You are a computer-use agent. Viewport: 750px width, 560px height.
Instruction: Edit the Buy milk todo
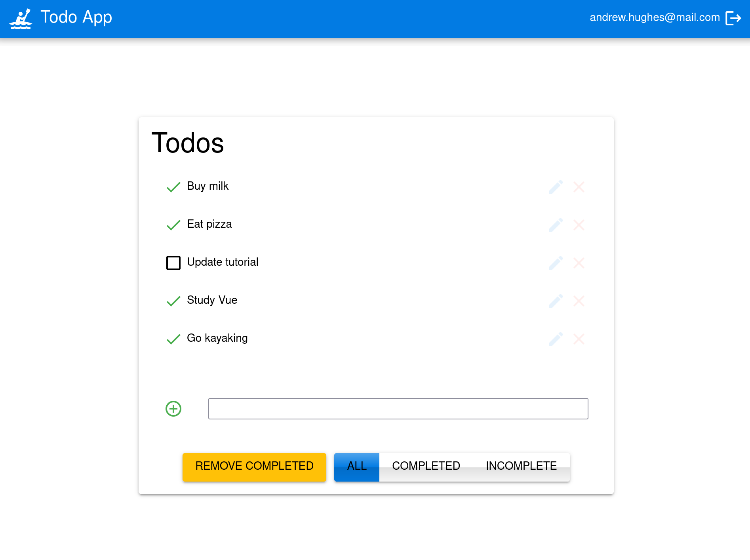556,187
